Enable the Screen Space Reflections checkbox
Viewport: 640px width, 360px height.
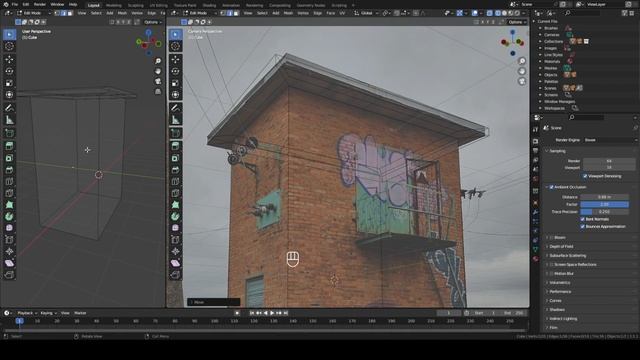[x=551, y=264]
